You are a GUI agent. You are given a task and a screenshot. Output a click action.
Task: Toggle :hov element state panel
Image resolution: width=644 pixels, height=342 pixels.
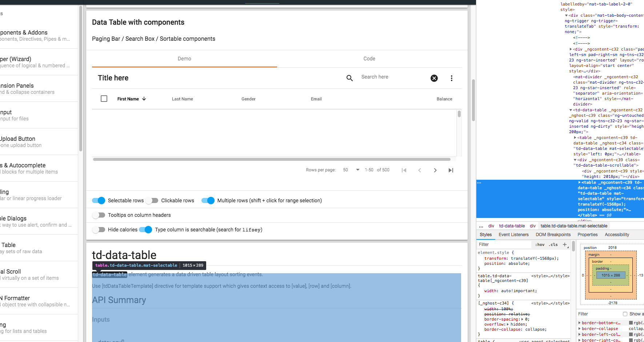pyautogui.click(x=540, y=244)
